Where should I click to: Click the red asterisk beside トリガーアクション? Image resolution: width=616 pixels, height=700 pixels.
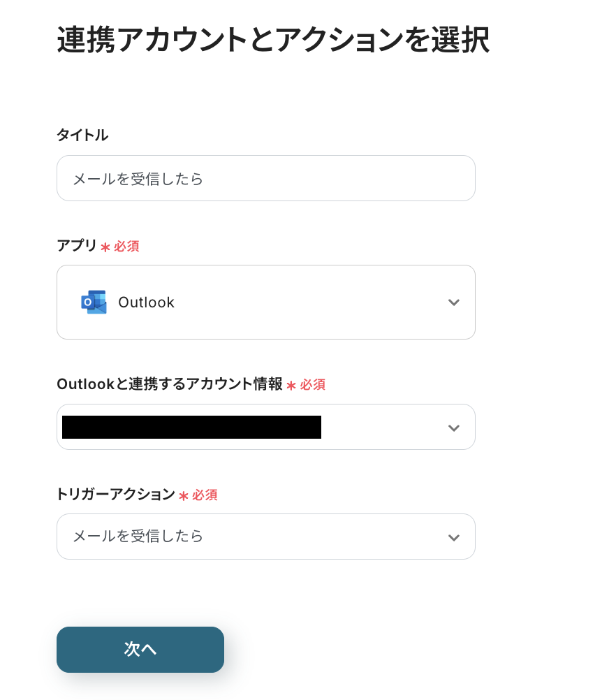tap(184, 495)
